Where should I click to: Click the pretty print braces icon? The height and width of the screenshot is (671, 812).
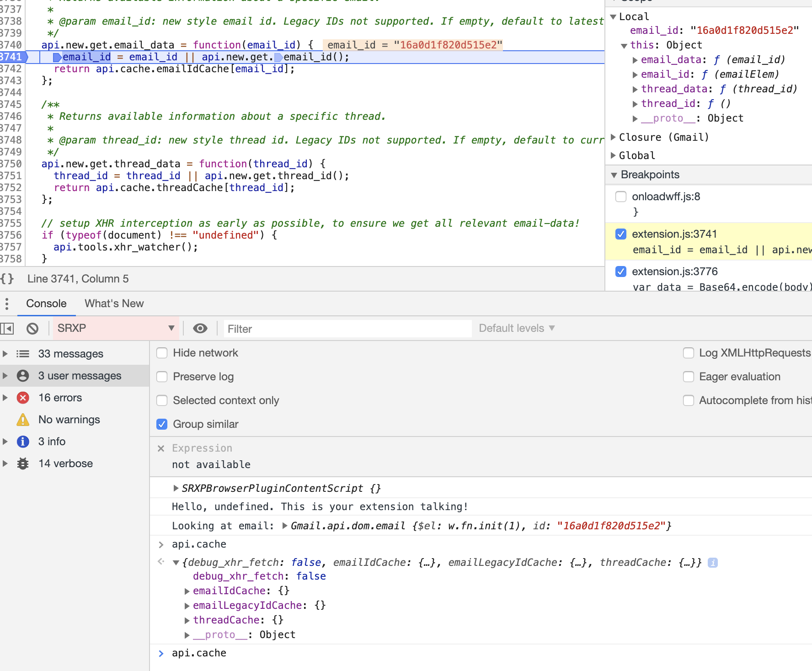(x=7, y=278)
